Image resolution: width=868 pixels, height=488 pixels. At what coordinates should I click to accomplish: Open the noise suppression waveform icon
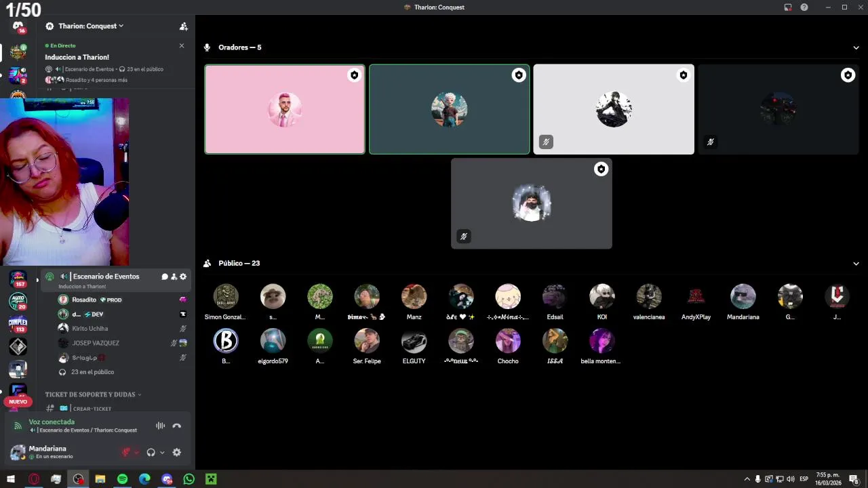coord(160,426)
